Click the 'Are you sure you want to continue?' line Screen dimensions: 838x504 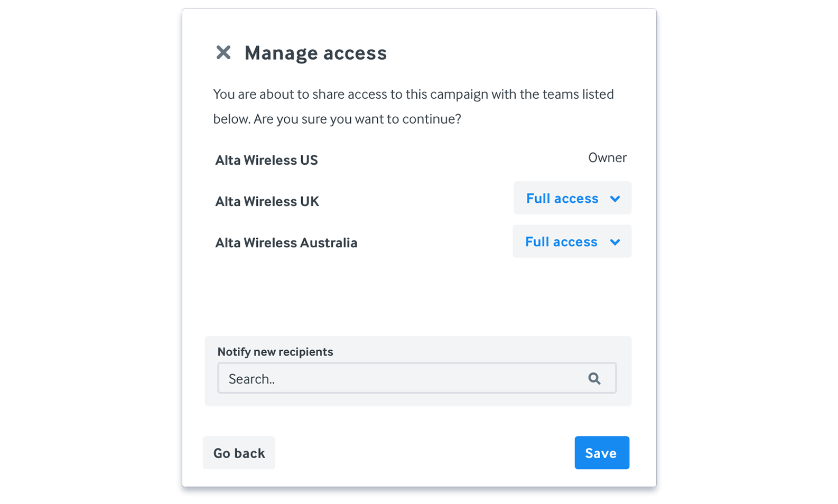pos(357,119)
